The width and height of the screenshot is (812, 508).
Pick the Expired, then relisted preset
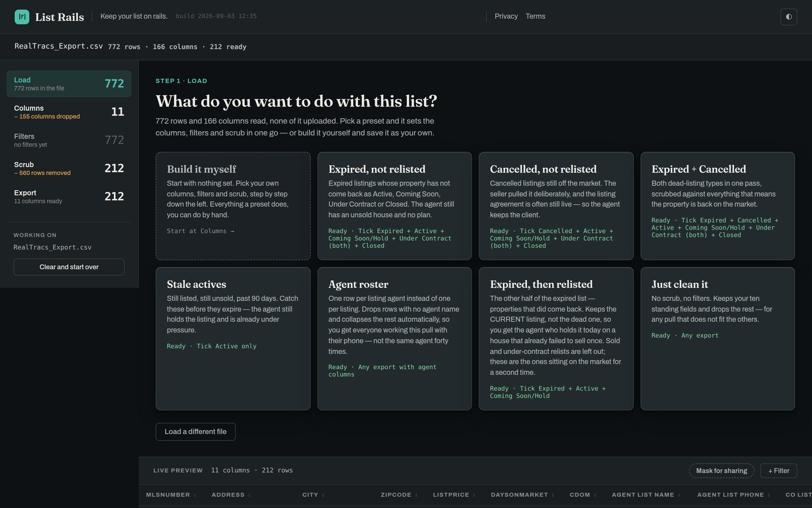click(556, 339)
